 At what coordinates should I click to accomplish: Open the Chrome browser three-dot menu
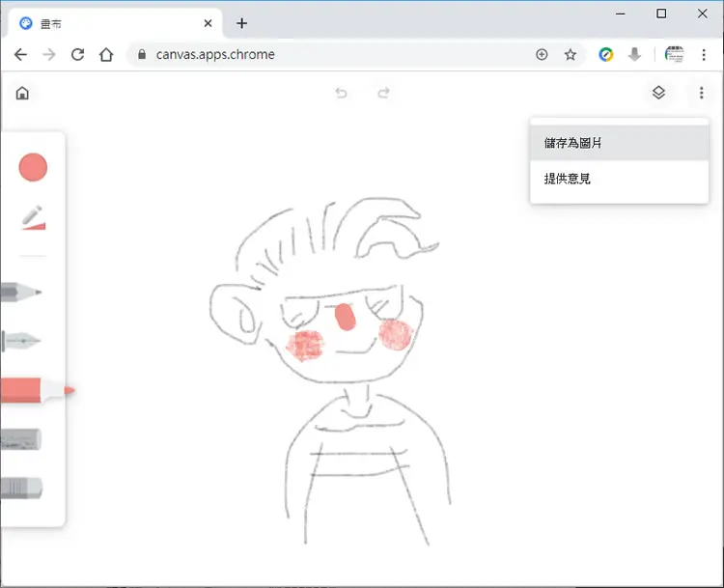[704, 55]
